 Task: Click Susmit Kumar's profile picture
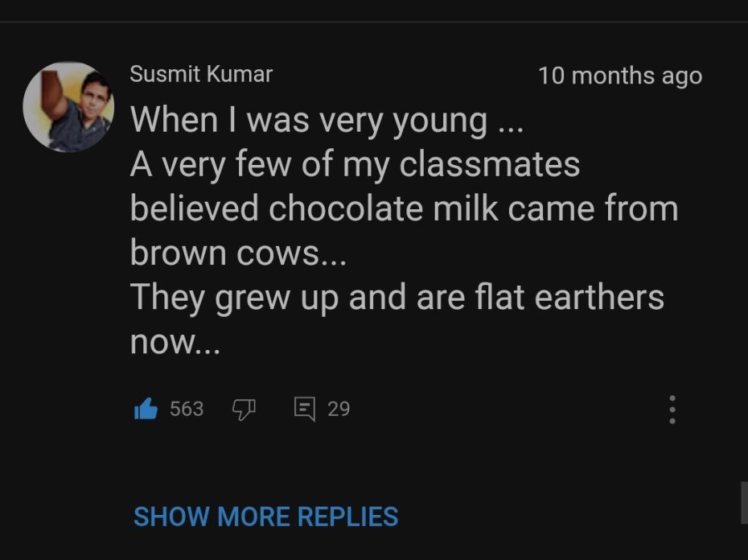point(68,105)
